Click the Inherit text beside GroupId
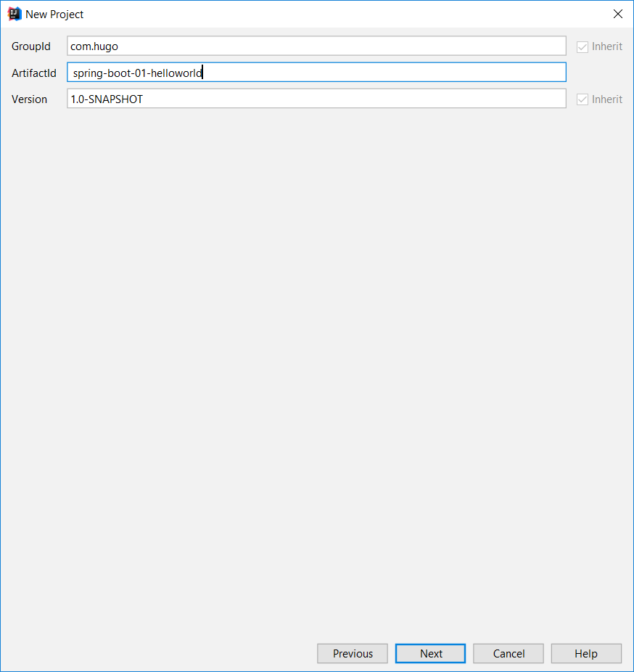The width and height of the screenshot is (634, 672). (607, 46)
